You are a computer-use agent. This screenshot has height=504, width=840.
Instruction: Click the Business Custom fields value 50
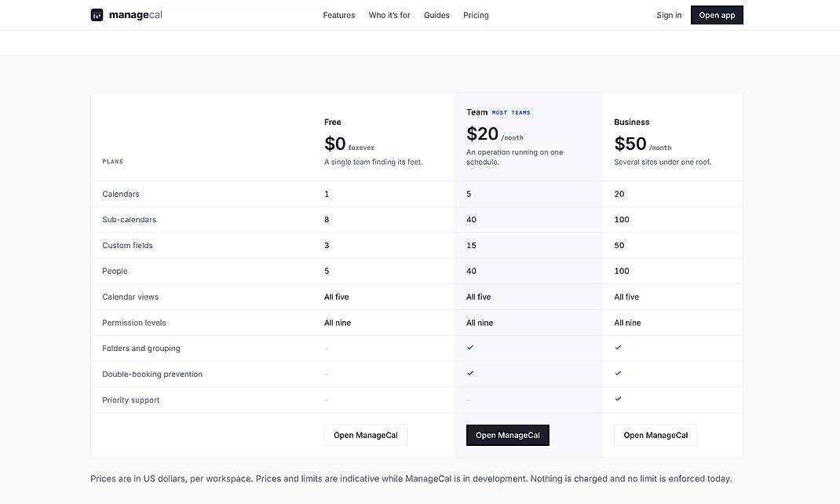coord(619,245)
